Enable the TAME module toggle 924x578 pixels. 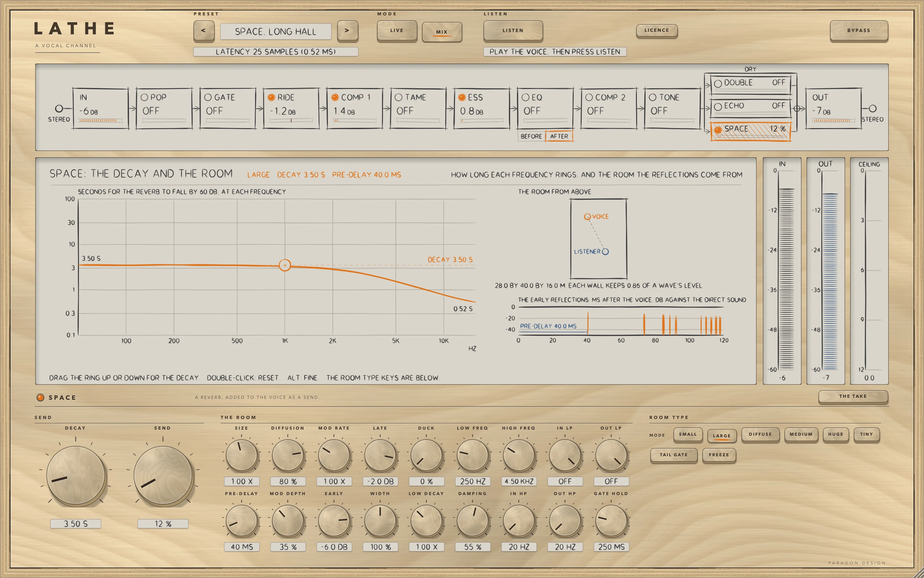click(398, 98)
